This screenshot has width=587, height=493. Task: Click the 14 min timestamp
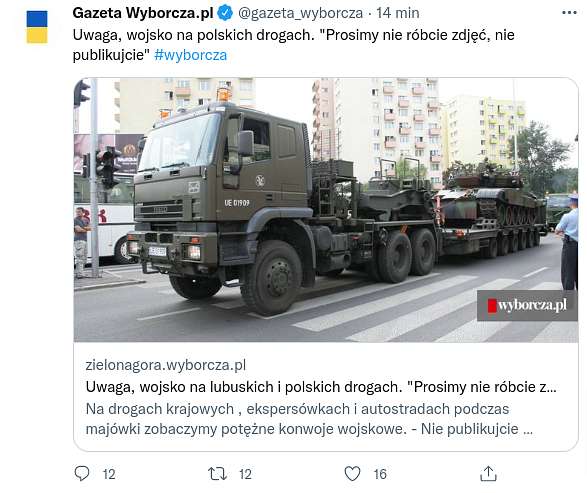[x=398, y=13]
